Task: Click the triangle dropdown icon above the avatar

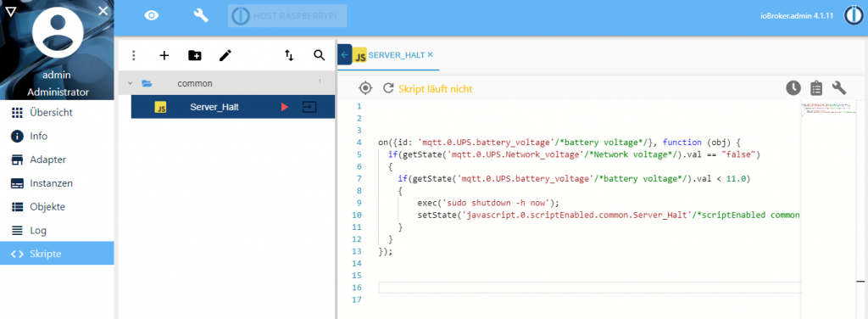Action: coord(10,11)
